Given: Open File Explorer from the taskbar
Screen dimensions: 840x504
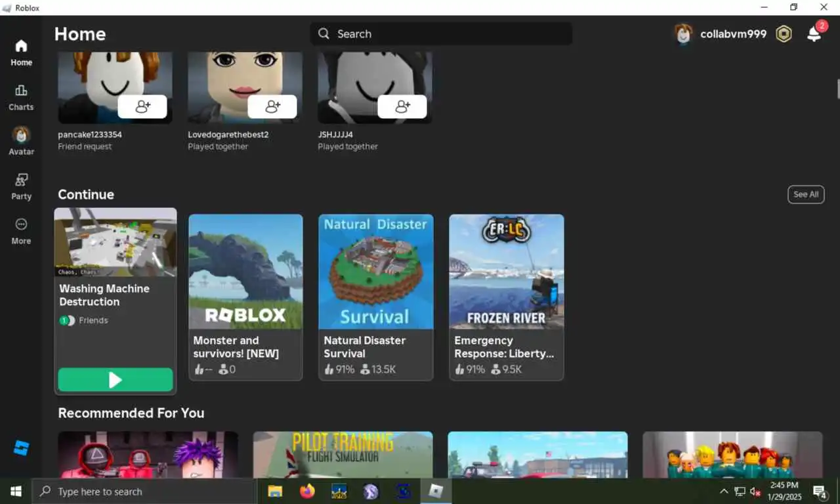Looking at the screenshot, I should pyautogui.click(x=275, y=491).
